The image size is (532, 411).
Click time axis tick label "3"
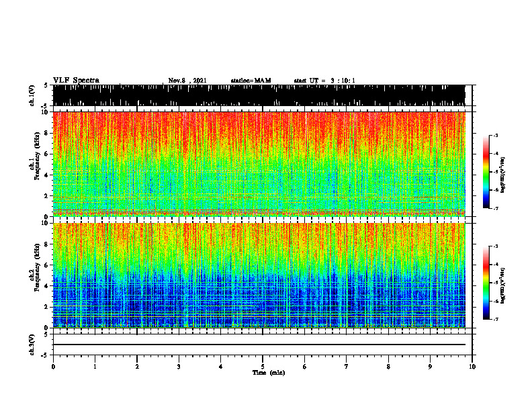(179, 367)
